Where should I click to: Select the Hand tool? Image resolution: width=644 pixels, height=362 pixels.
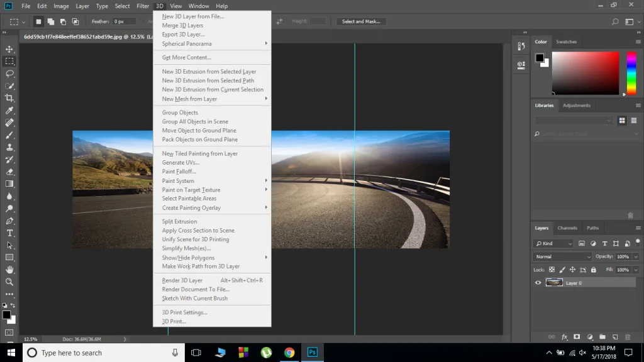(9, 270)
